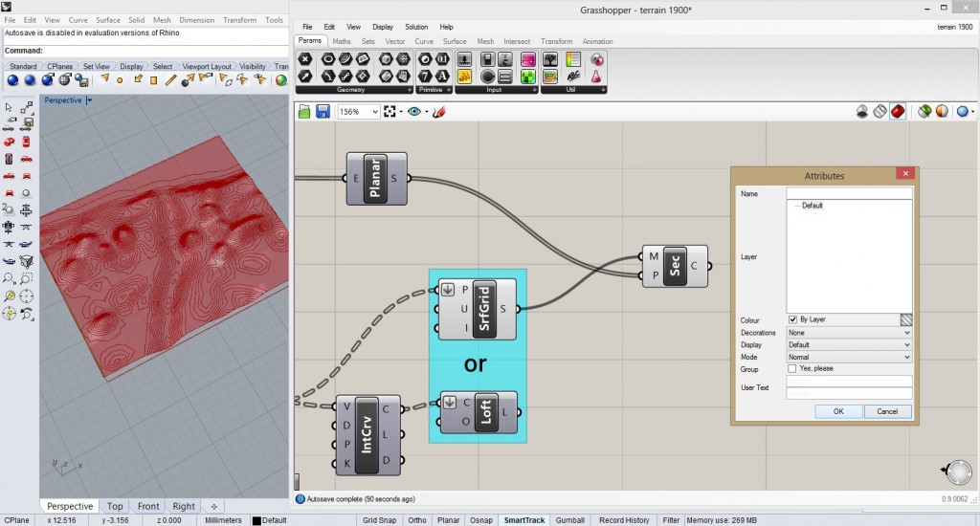Open the Solution menu in Grasshopper
This screenshot has height=526, width=980.
[x=416, y=27]
